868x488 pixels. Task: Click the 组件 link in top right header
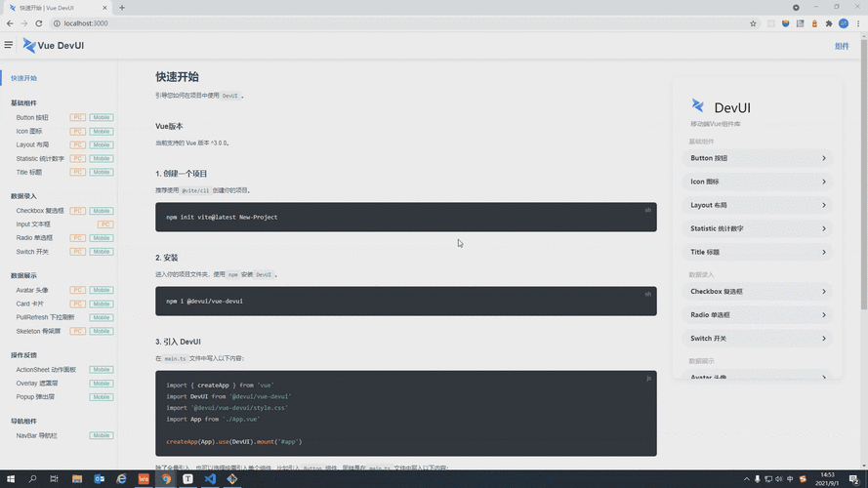click(841, 46)
